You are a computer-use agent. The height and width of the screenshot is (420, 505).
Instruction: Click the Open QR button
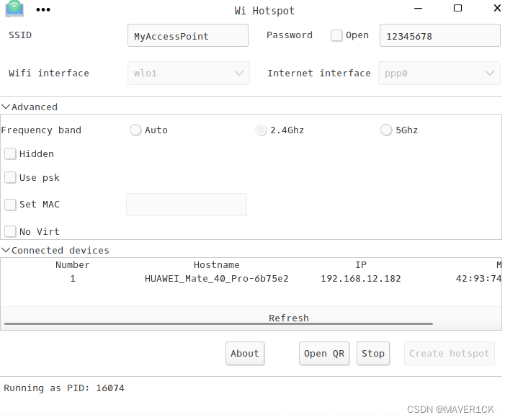(x=324, y=353)
